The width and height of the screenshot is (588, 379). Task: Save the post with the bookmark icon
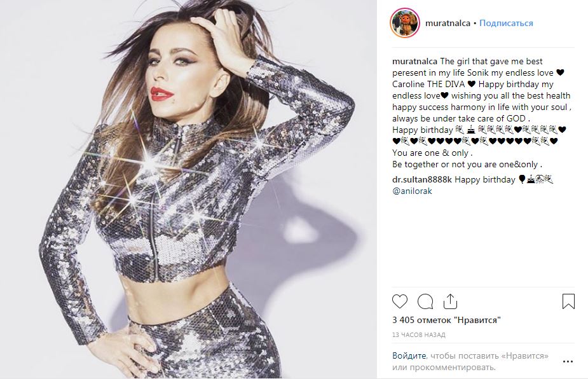[568, 301]
